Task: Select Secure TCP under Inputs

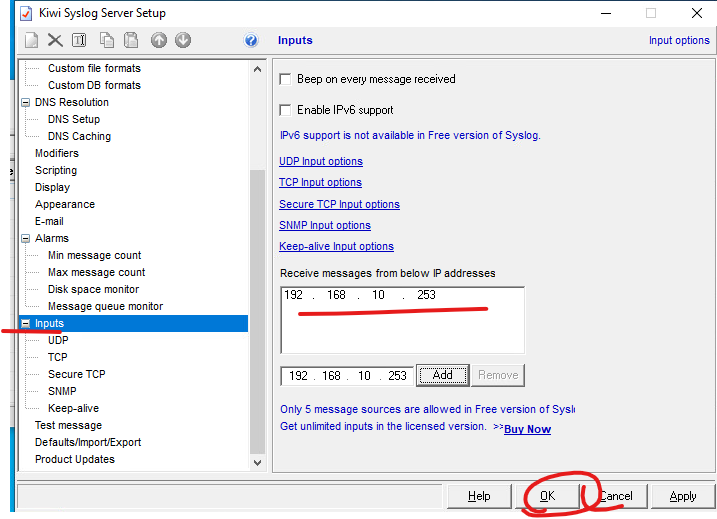Action: click(x=76, y=375)
